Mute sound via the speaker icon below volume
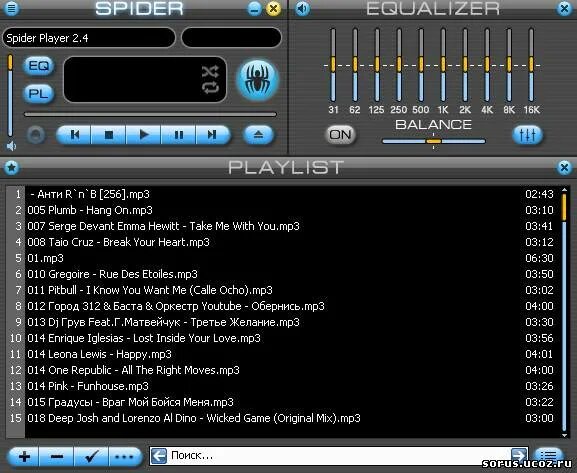577x473 pixels. [x=11, y=146]
